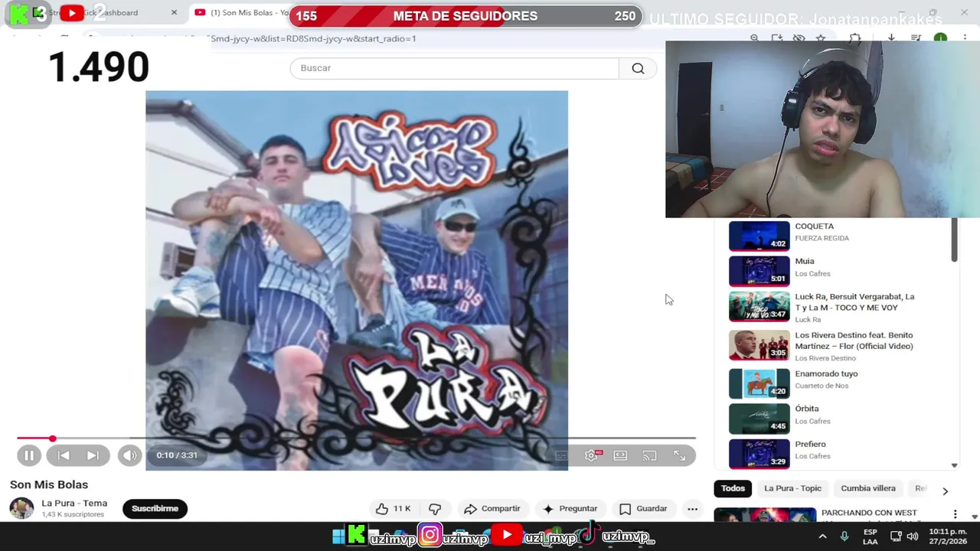Screen dimensions: 980x551
Task: Dislike the video with thumbs-down
Action: 435,509
